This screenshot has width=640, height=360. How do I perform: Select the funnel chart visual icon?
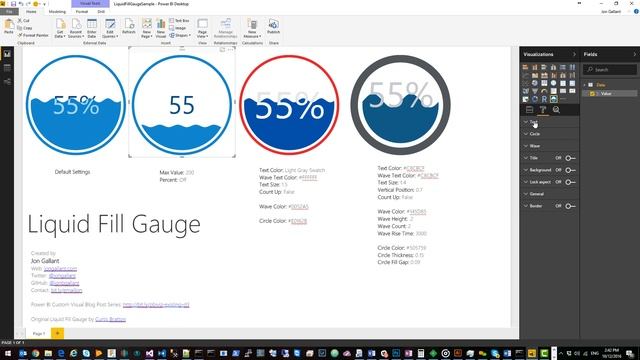pyautogui.click(x=535, y=91)
